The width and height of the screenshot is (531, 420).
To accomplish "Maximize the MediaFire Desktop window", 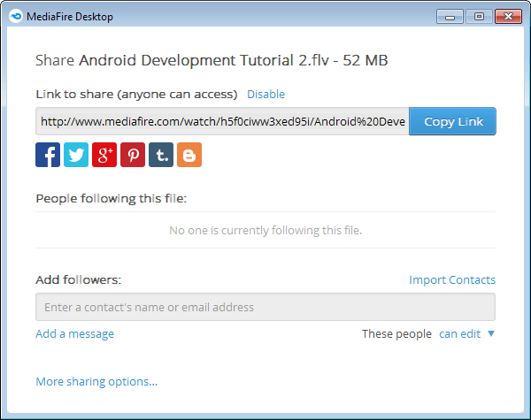I will point(479,16).
